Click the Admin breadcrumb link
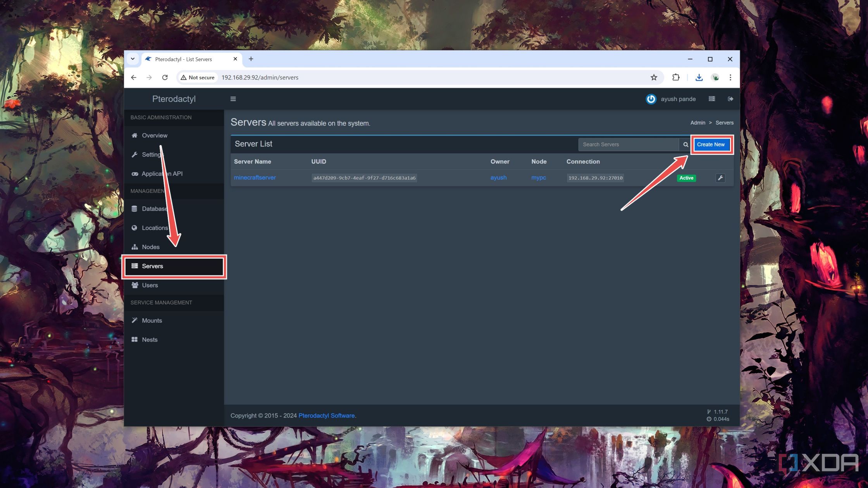This screenshot has height=488, width=868. 697,123
